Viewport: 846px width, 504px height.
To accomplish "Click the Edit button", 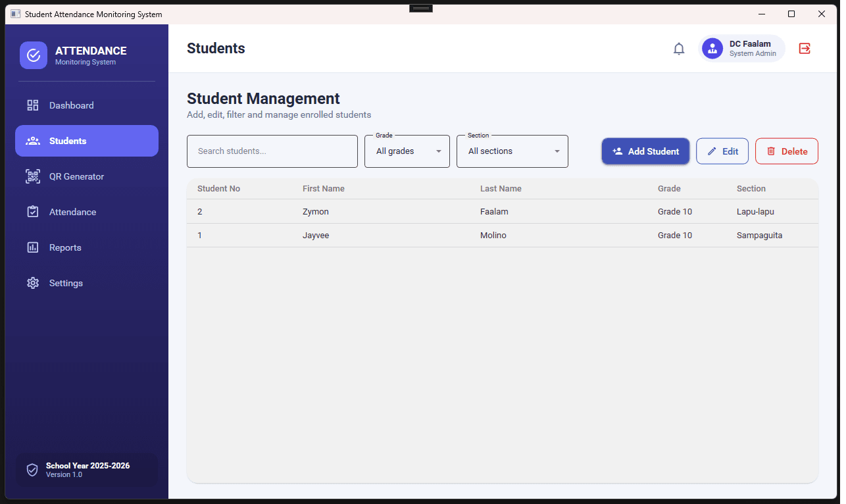I will pyautogui.click(x=722, y=151).
